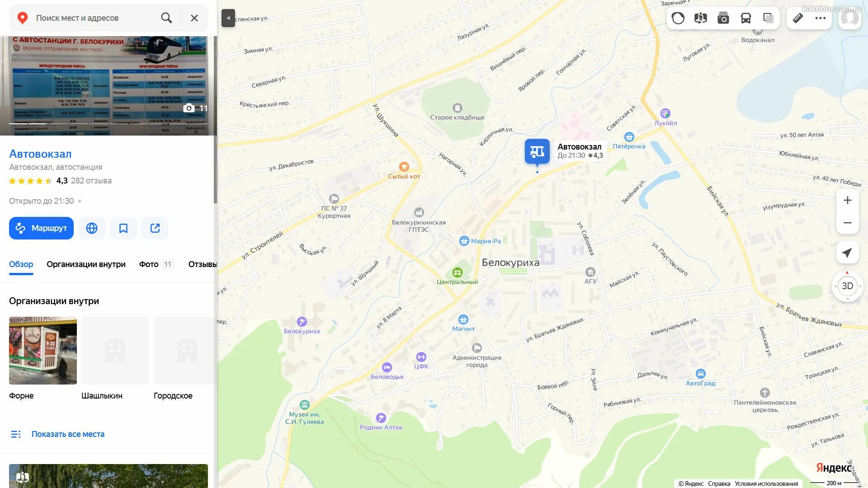Switch to the Организации внутри tab
Screen dimensions: 868x488
[x=86, y=264]
